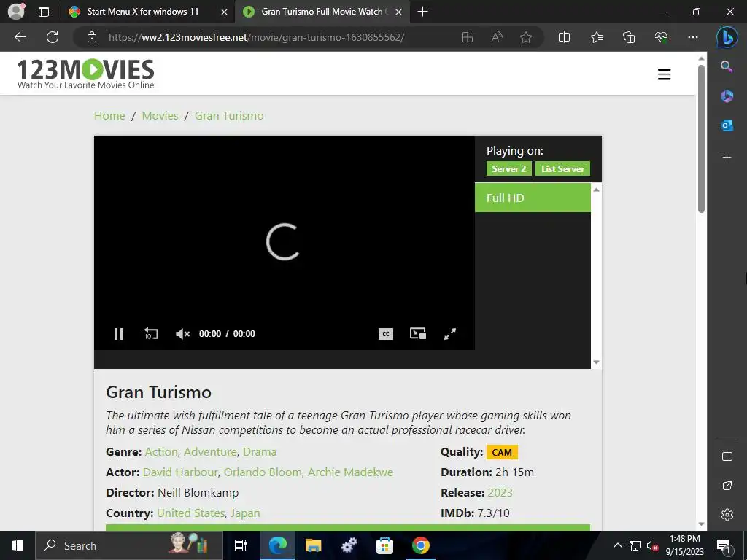Open the Action genre link
Screen dimensions: 747x560
pyautogui.click(x=161, y=452)
